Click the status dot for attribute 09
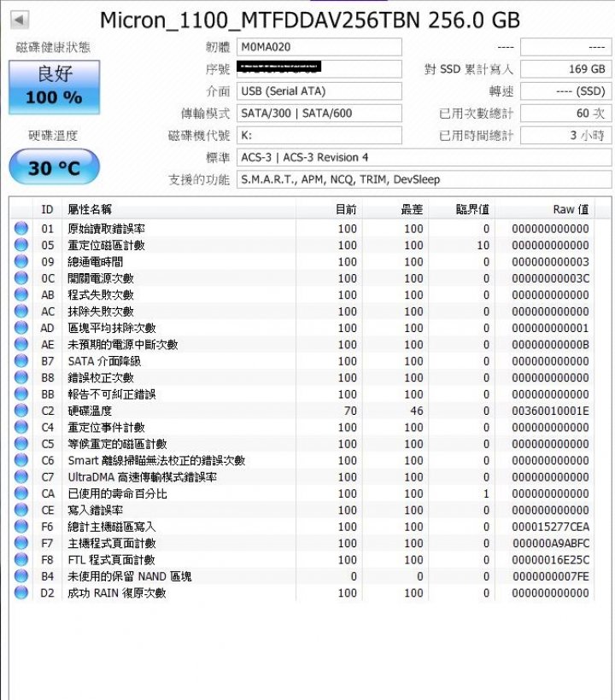This screenshot has height=700, width=615. coord(21,261)
